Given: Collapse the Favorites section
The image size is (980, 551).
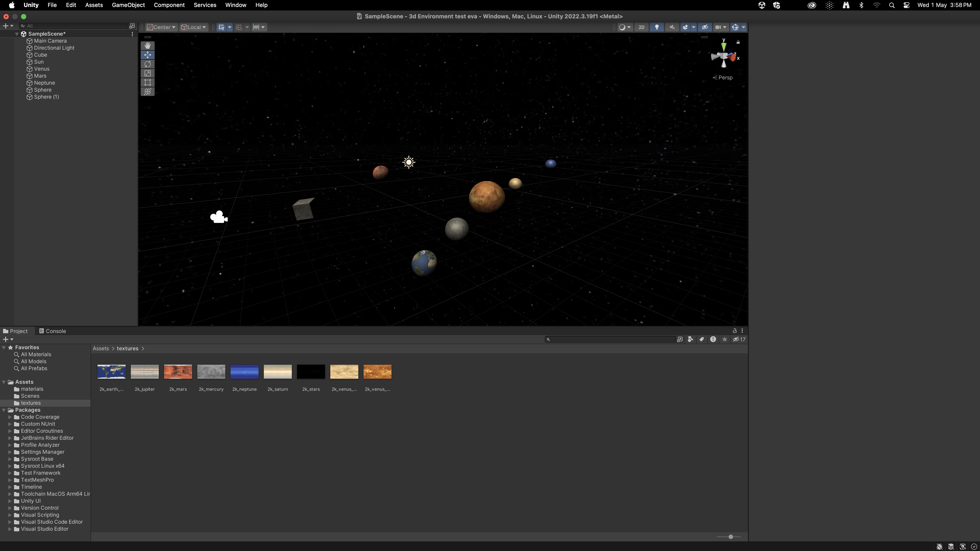Looking at the screenshot, I should 4,348.
